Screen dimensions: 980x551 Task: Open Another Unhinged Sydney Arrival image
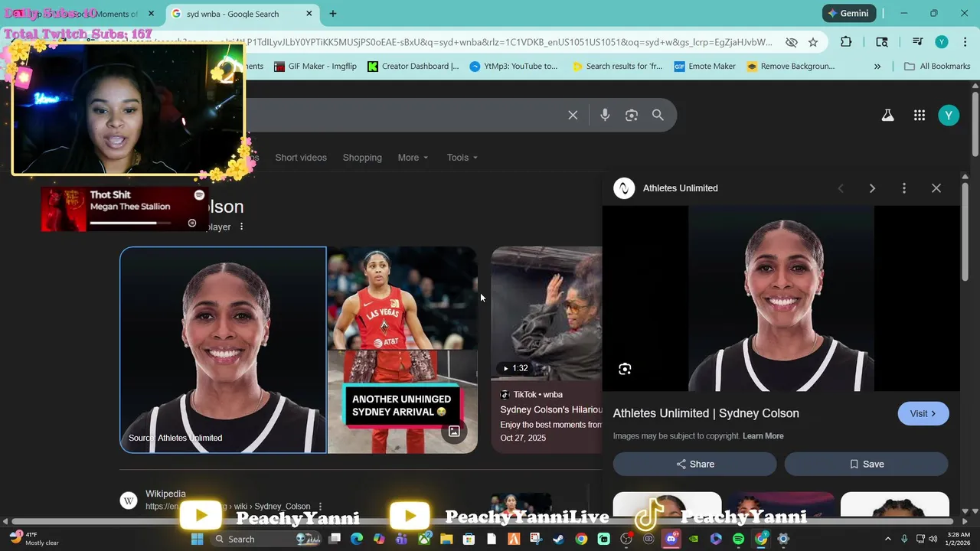(x=403, y=402)
